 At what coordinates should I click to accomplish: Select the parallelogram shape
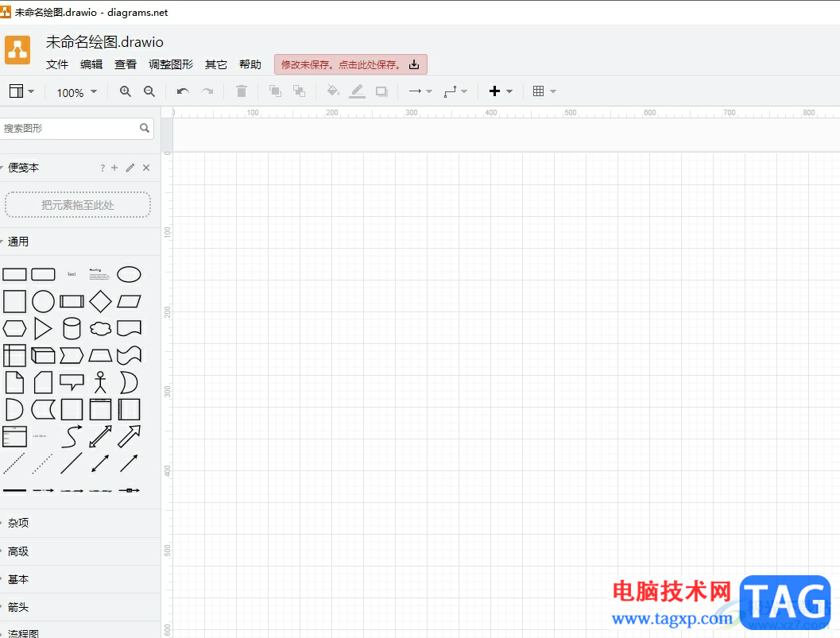pos(129,302)
